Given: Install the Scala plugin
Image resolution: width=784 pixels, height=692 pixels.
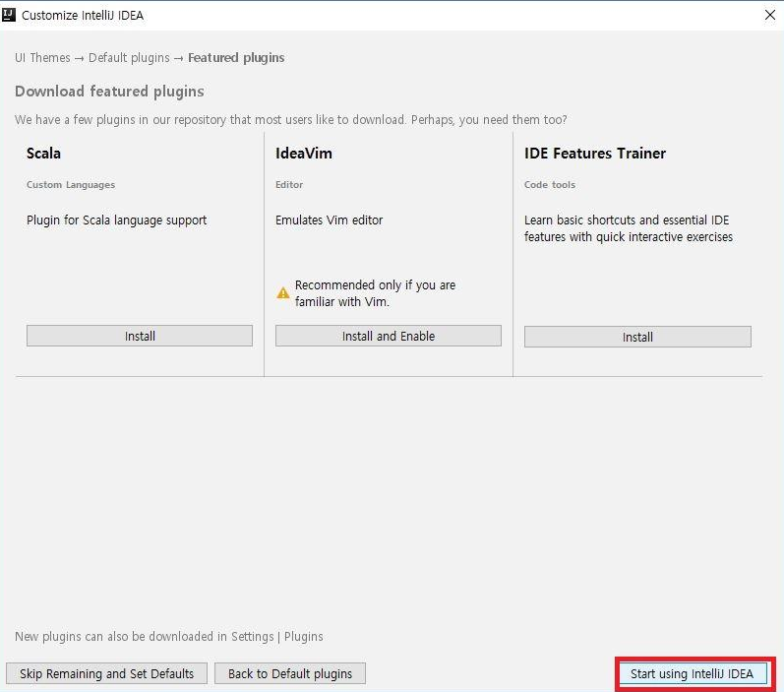Looking at the screenshot, I should pyautogui.click(x=140, y=336).
